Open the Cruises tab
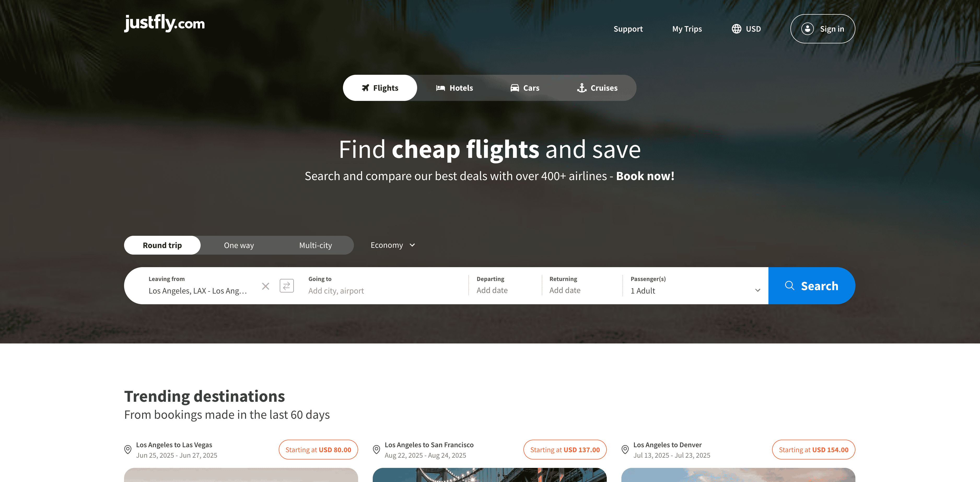Viewport: 980px width, 482px height. (597, 88)
